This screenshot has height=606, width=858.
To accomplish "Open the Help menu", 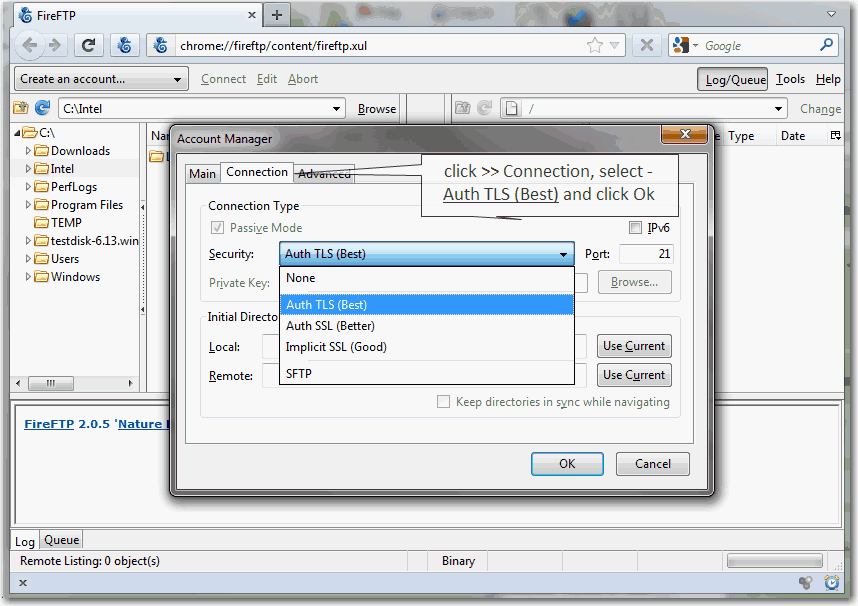I will point(828,79).
